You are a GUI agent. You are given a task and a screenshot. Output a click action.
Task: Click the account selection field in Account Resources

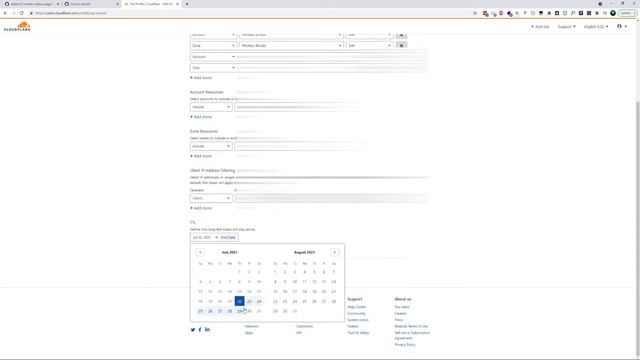[298, 107]
